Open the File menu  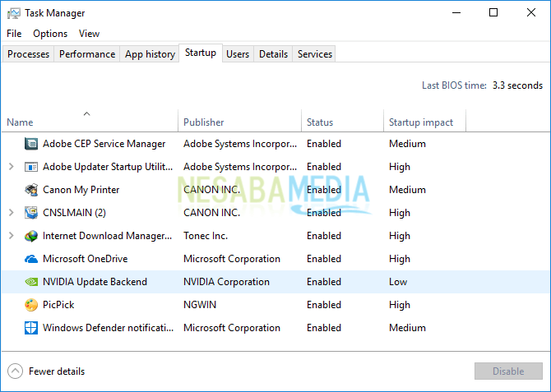14,34
